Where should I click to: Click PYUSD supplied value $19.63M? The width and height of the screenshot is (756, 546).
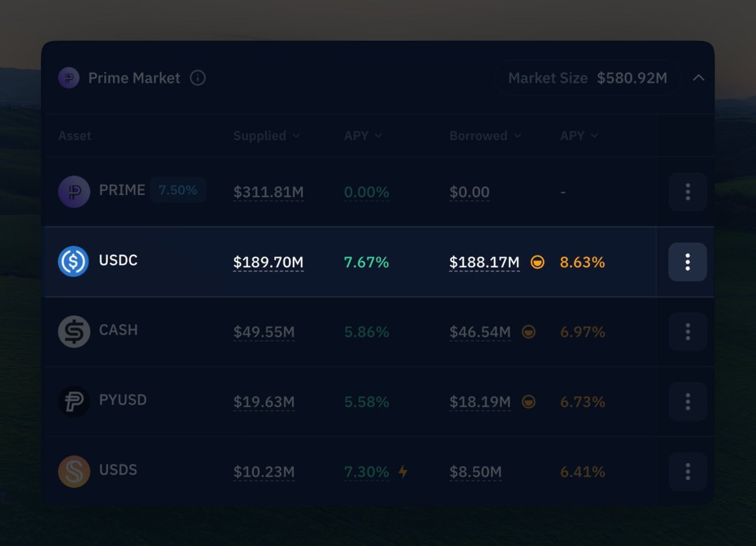[264, 402]
